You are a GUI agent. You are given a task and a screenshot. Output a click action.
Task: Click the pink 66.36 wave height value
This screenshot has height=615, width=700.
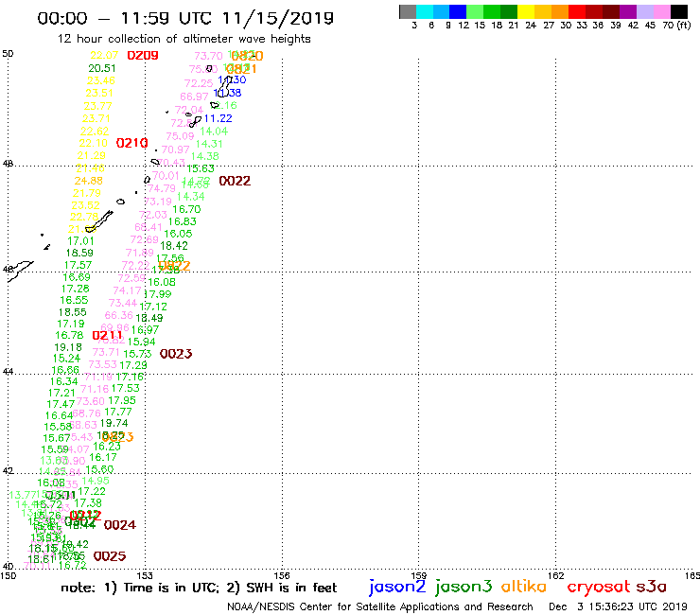tap(119, 315)
